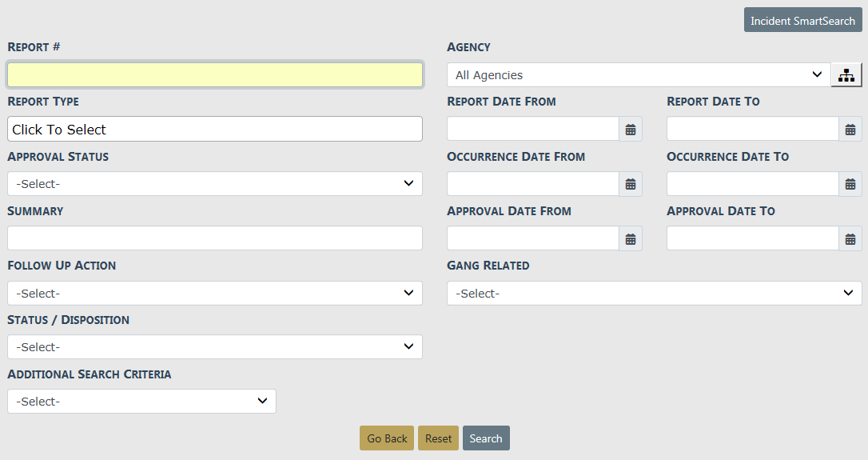The image size is (868, 460).
Task: Open calendar for Occurrence Date From
Action: point(631,184)
